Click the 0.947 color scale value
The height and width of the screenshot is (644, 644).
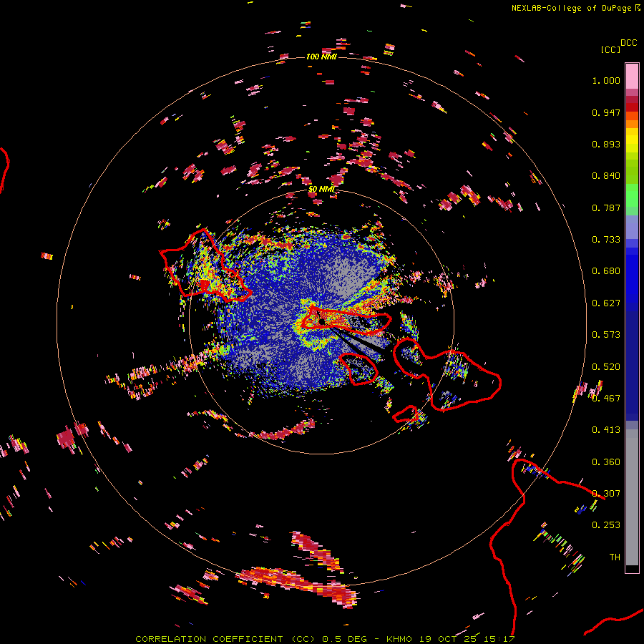click(606, 112)
